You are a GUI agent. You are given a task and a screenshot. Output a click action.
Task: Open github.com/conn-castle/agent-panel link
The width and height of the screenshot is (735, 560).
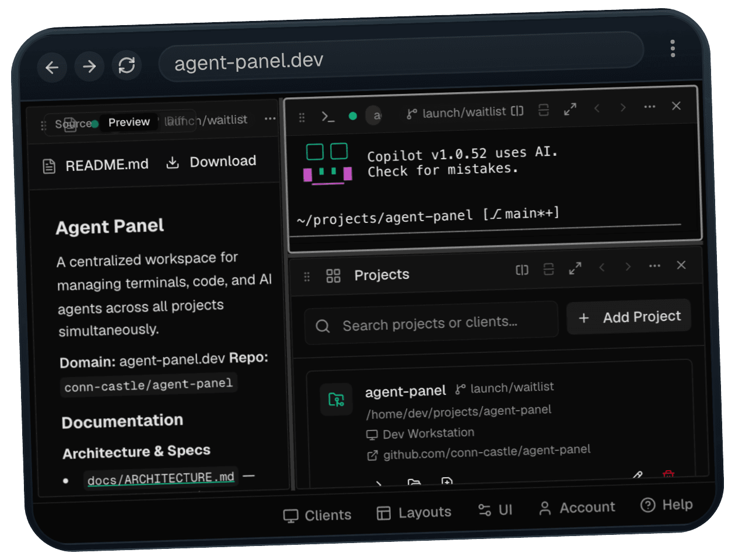(479, 452)
